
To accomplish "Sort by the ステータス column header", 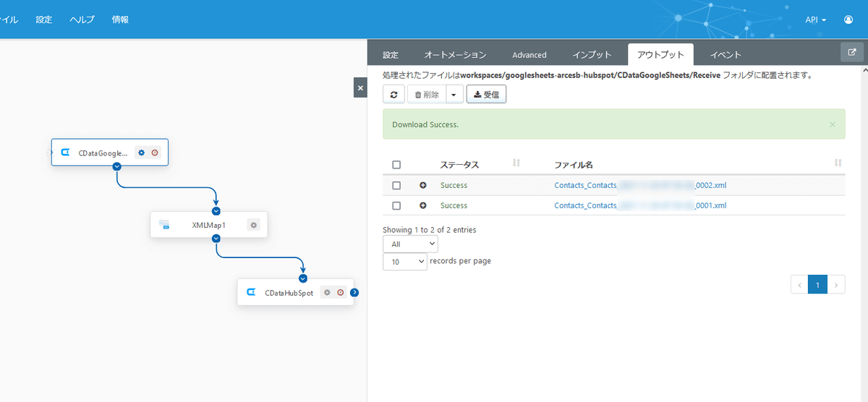I will click(459, 165).
